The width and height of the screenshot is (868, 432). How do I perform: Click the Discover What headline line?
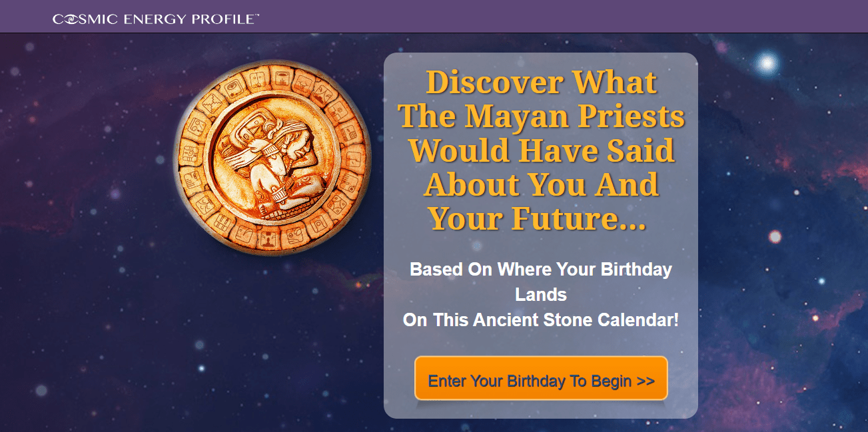[x=541, y=82]
